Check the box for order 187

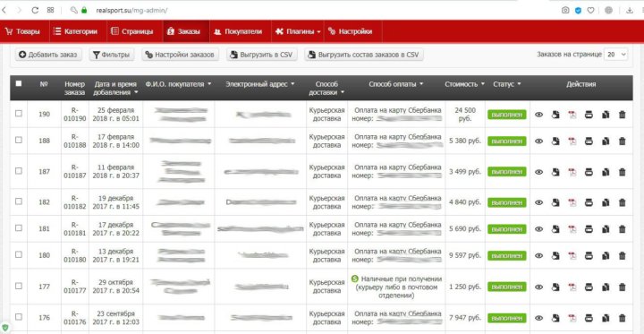tap(19, 171)
